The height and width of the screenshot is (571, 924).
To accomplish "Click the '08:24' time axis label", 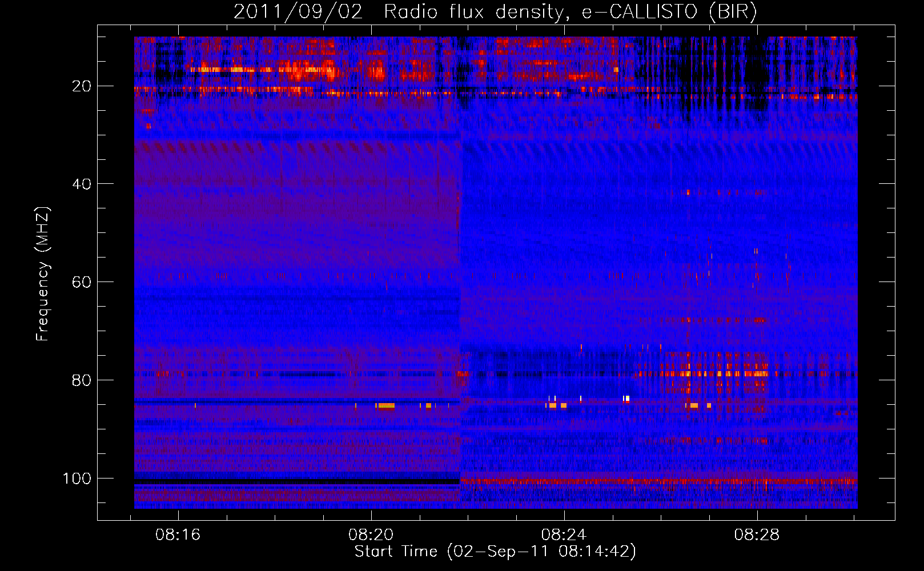I will pyautogui.click(x=564, y=535).
